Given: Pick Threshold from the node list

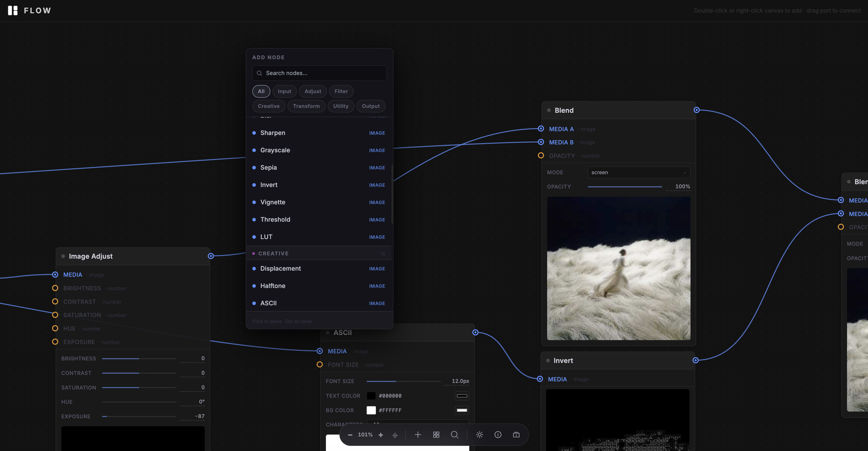Looking at the screenshot, I should [x=319, y=220].
